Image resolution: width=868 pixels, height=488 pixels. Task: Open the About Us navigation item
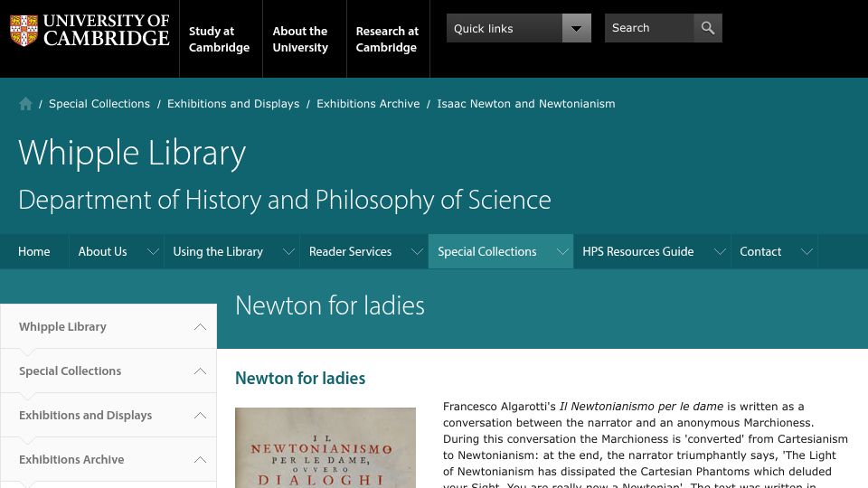click(x=102, y=252)
